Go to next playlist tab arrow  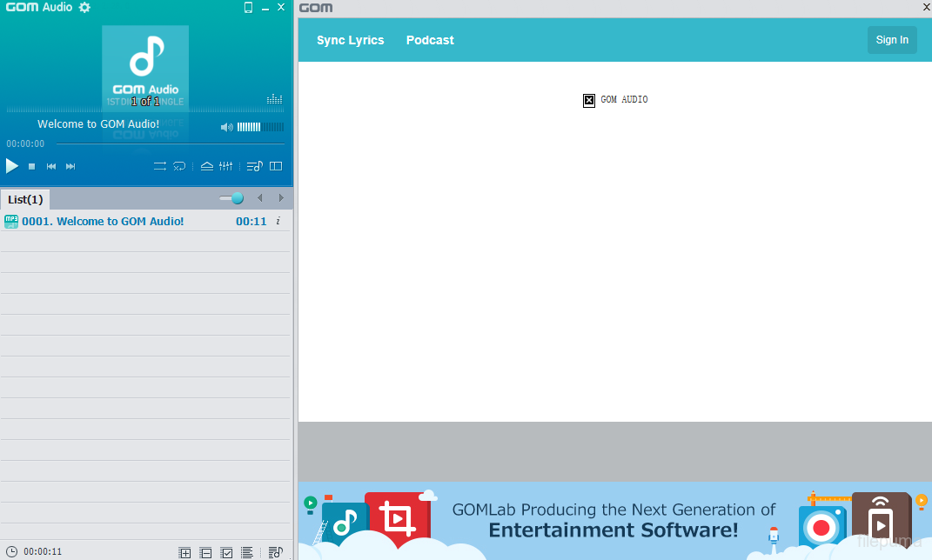[281, 197]
